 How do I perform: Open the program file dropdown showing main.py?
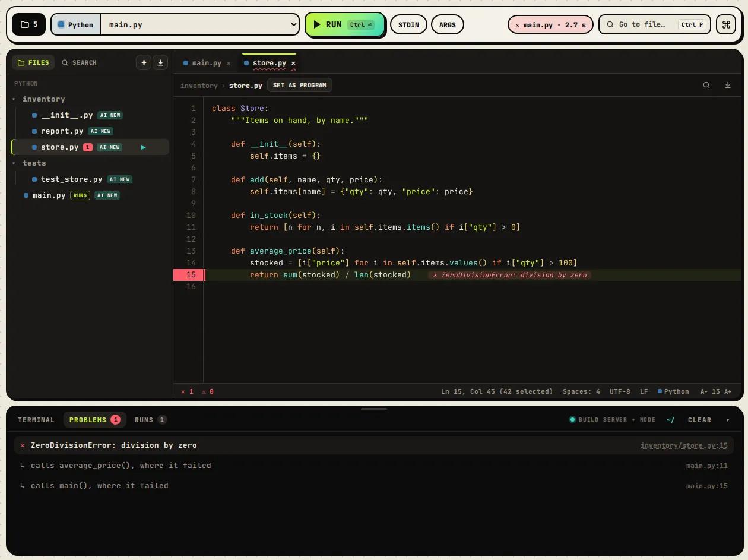199,25
